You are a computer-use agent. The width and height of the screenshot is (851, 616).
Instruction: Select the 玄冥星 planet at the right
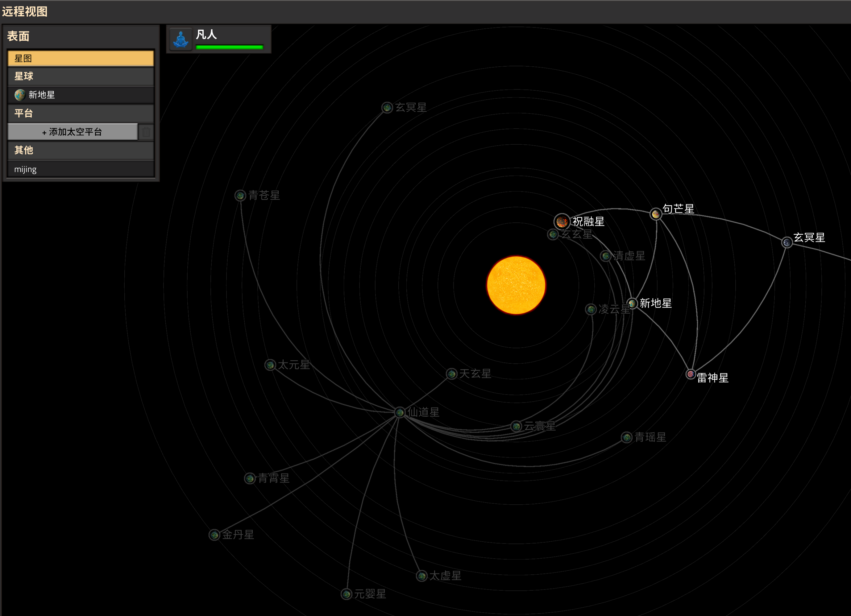point(787,242)
